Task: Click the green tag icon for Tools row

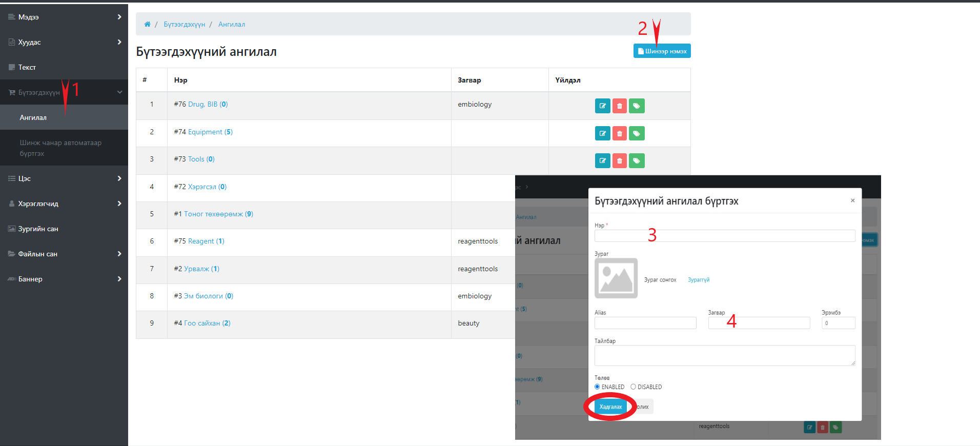Action: coord(636,161)
